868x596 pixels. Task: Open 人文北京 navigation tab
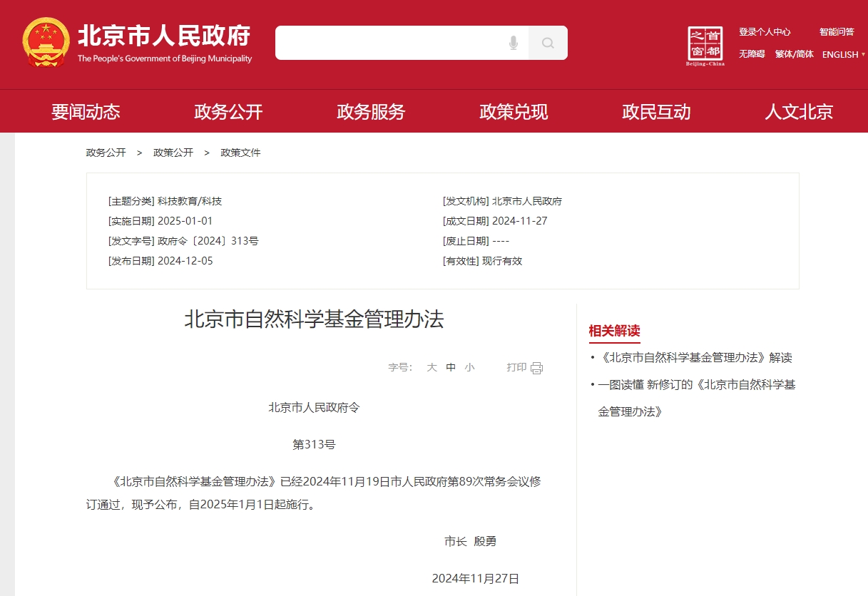799,112
